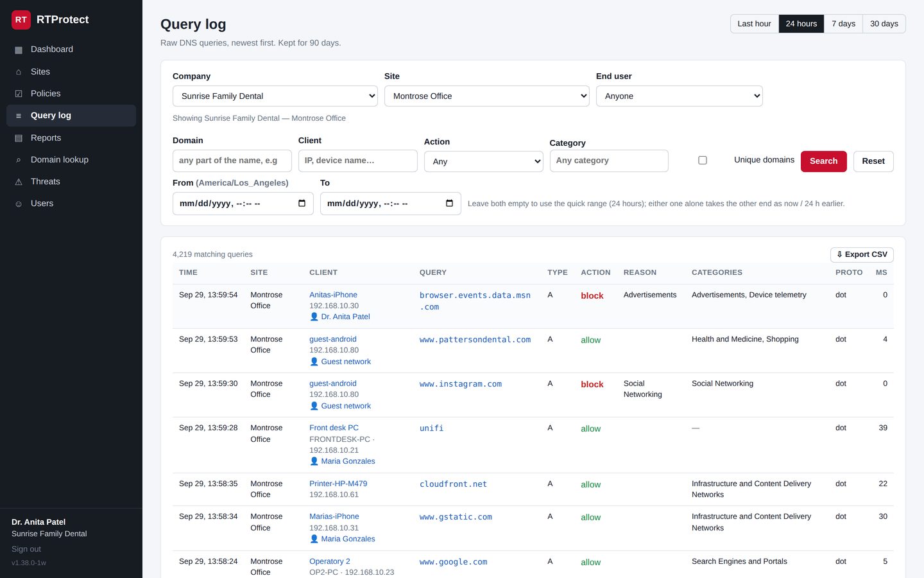
Task: Open the cloudfront.net query link
Action: 453,484
